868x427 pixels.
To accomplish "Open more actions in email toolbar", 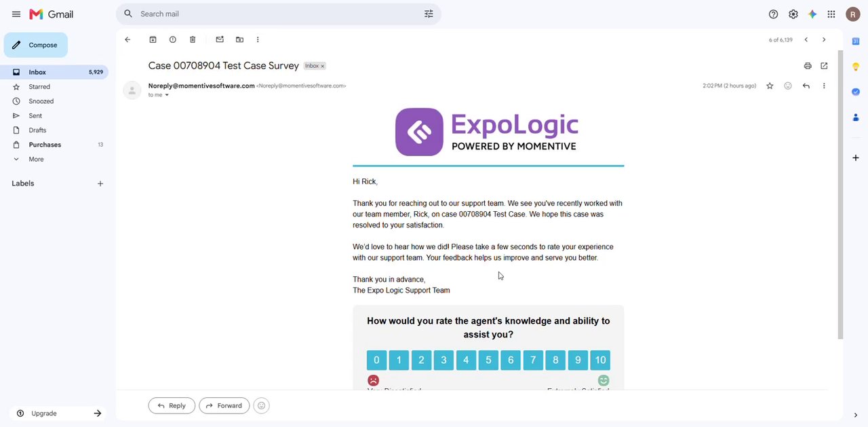I will (258, 39).
